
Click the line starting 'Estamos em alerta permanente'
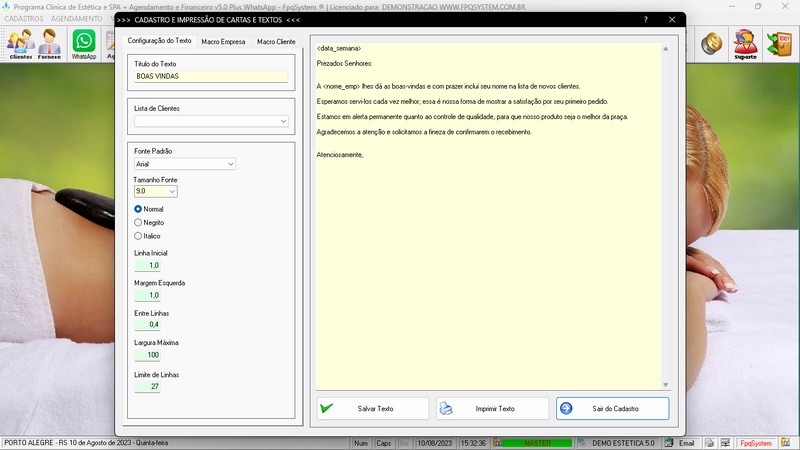472,117
